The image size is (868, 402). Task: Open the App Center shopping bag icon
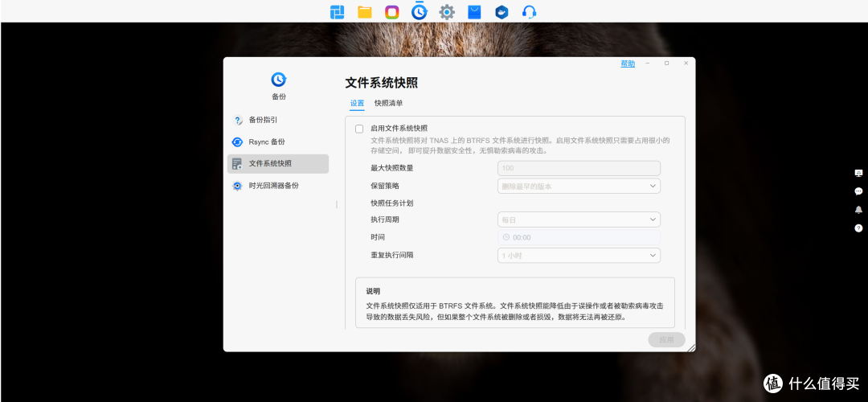point(474,11)
